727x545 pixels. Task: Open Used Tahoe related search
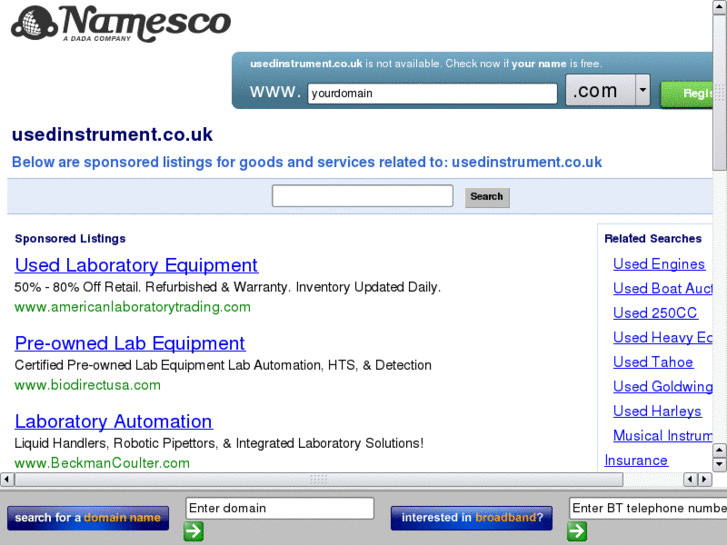pyautogui.click(x=653, y=362)
